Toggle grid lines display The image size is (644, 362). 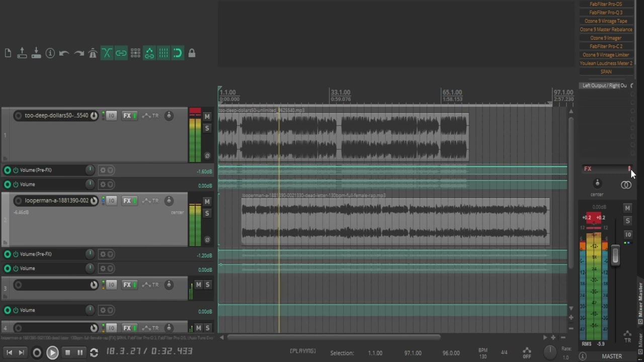164,53
